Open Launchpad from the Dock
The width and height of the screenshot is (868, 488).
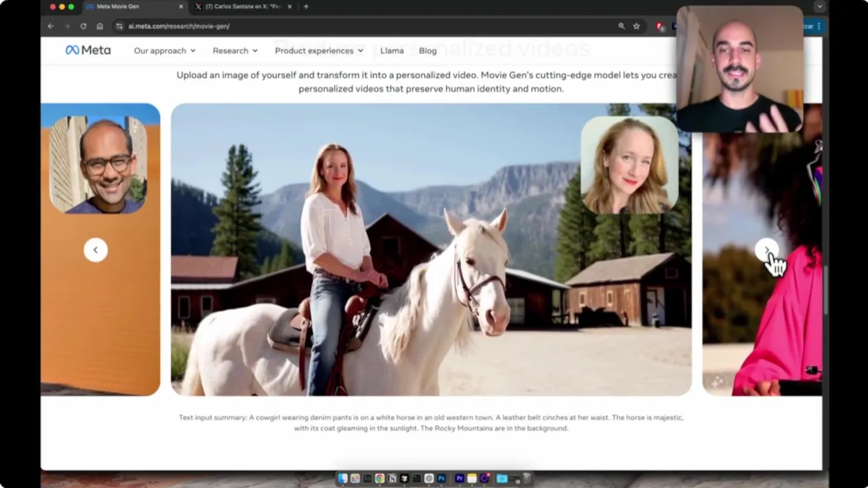pos(355,479)
